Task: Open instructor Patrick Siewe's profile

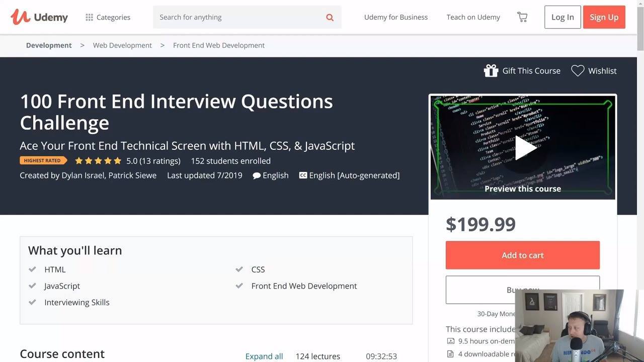Action: coord(132,175)
